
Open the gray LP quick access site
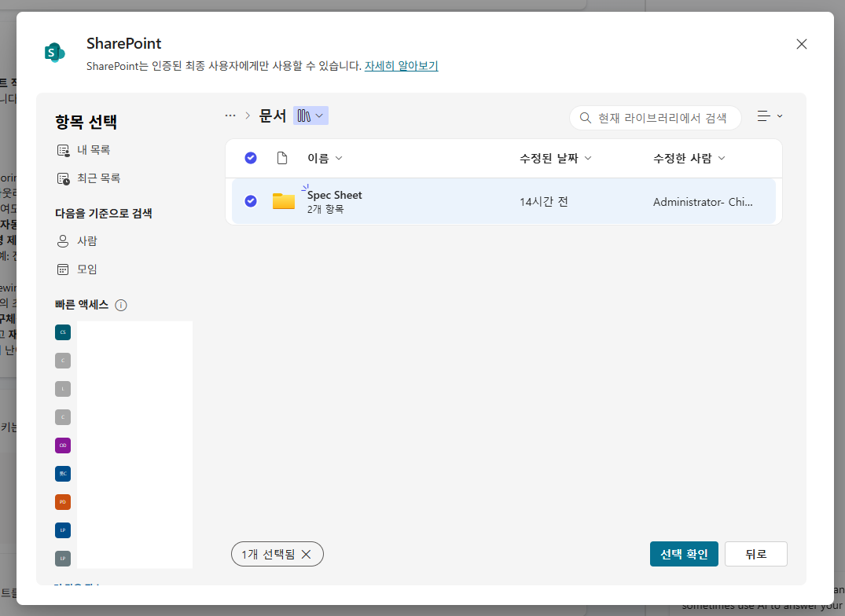63,559
